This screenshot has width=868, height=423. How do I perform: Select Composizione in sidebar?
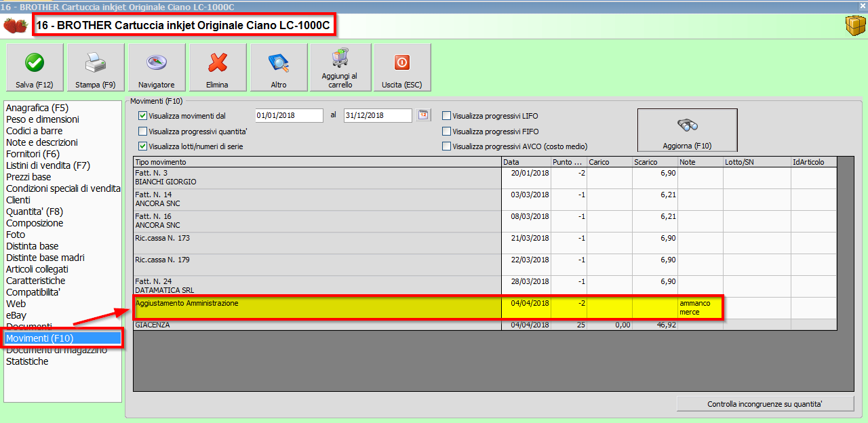[x=35, y=223]
